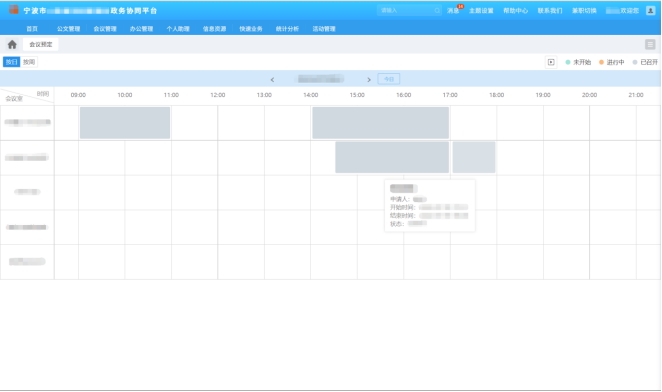The image size is (662, 392).
Task: Click the 今日 button
Action: (389, 79)
